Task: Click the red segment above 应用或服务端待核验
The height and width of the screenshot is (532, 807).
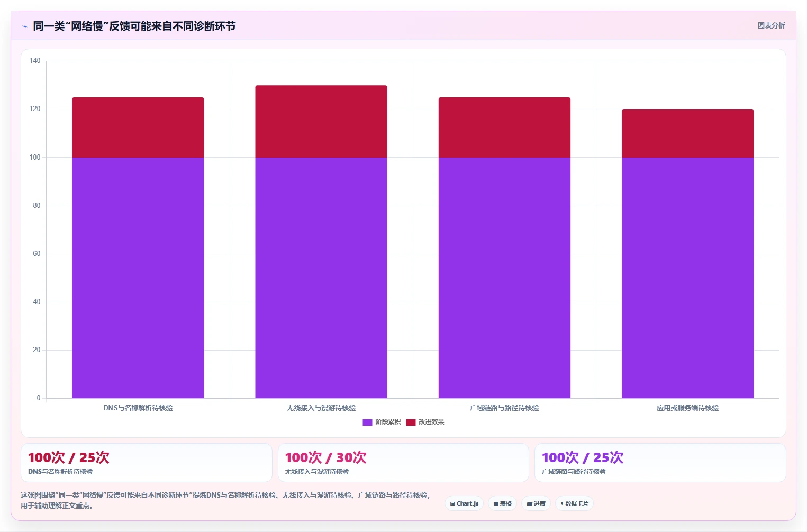Action: pyautogui.click(x=687, y=134)
